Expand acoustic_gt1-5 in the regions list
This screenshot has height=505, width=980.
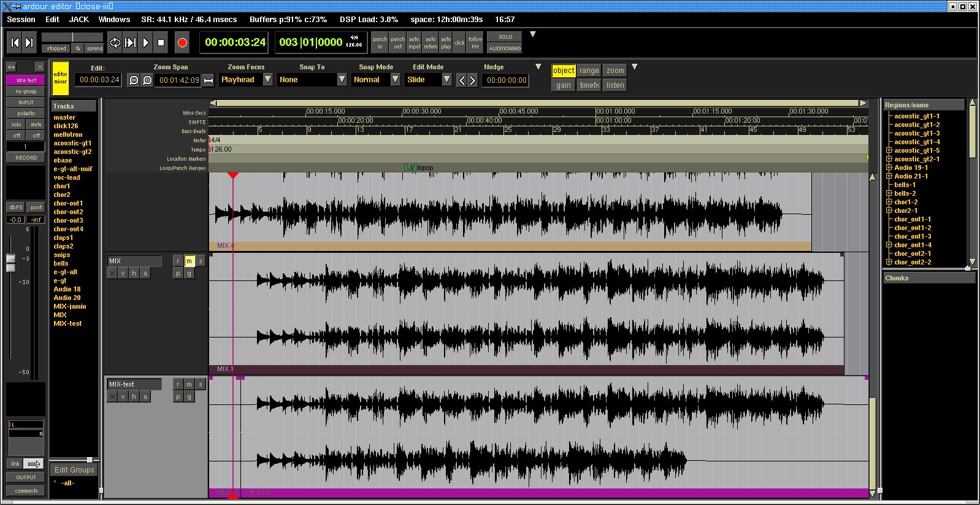[889, 150]
